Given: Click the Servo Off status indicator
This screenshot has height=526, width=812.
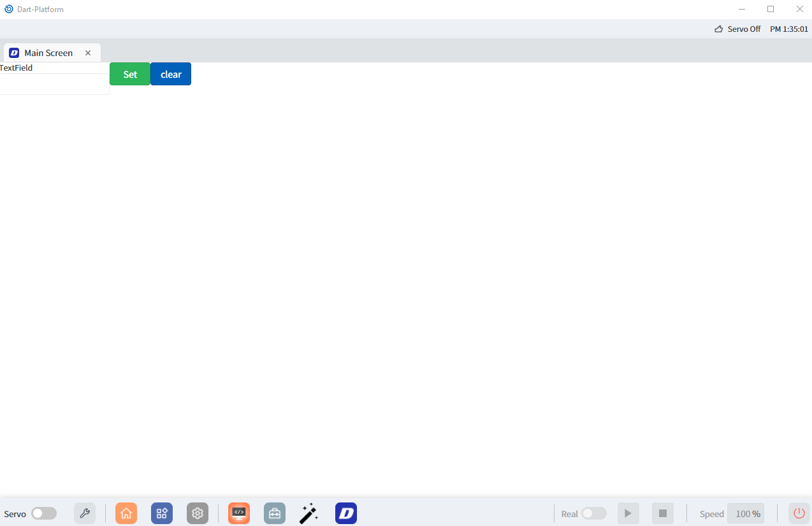Looking at the screenshot, I should point(737,29).
